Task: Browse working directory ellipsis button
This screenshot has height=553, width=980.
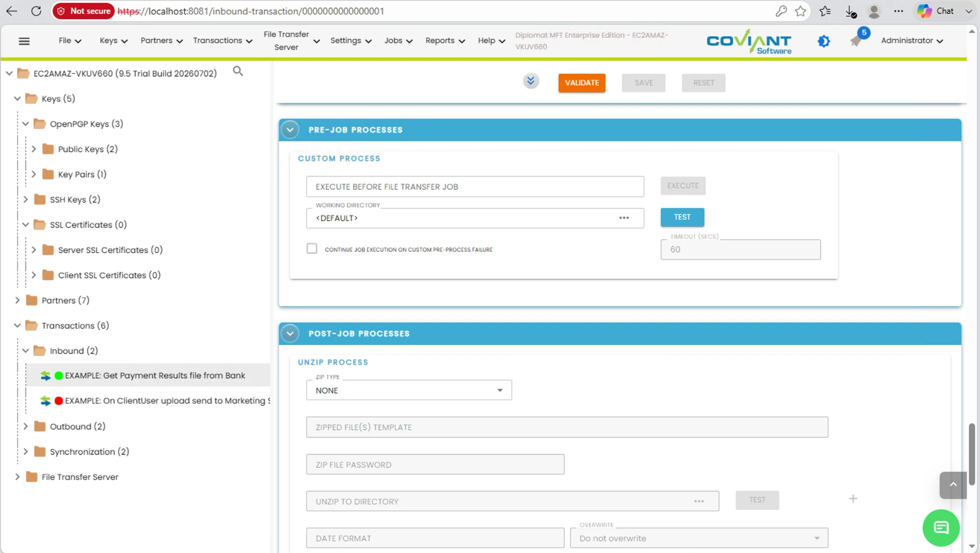Action: (624, 218)
